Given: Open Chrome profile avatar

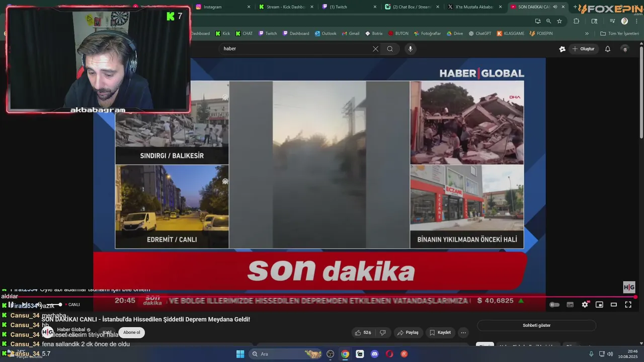Looking at the screenshot, I should click(624, 21).
